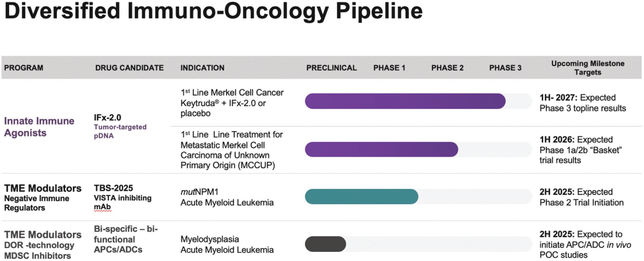
Task: Select the PROGRAM column header
Action: click(x=24, y=68)
